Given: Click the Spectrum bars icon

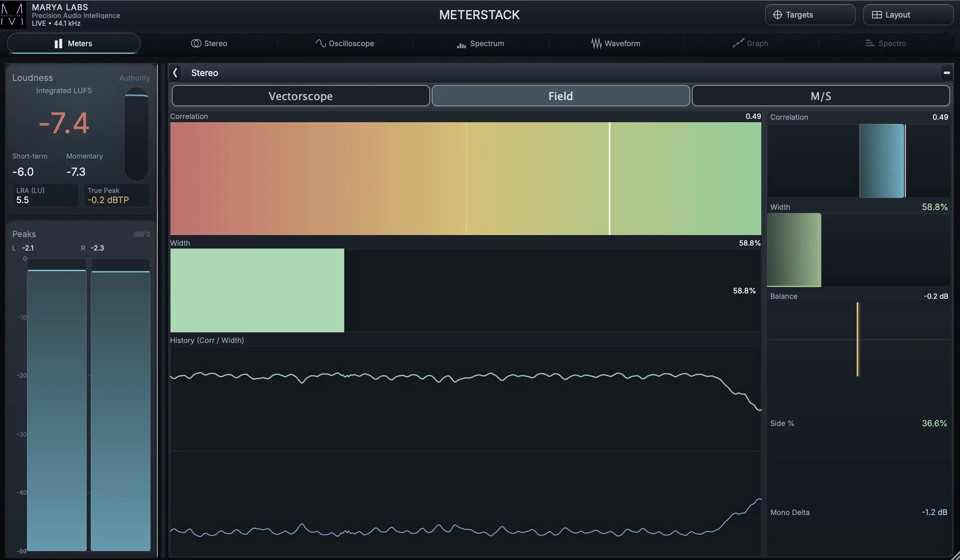Looking at the screenshot, I should point(461,44).
